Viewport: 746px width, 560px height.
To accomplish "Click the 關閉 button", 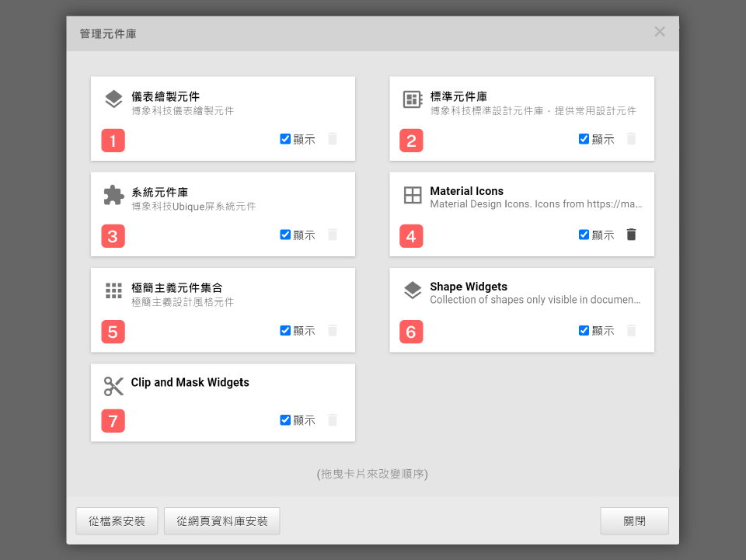I will 634,521.
